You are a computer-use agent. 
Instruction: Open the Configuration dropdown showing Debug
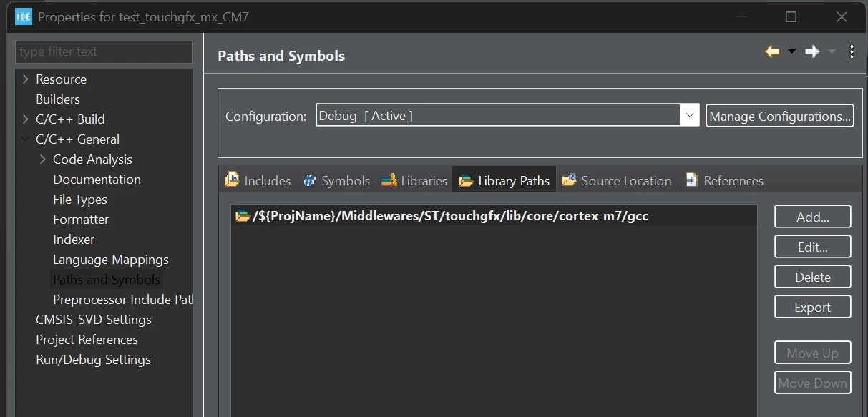coord(507,116)
